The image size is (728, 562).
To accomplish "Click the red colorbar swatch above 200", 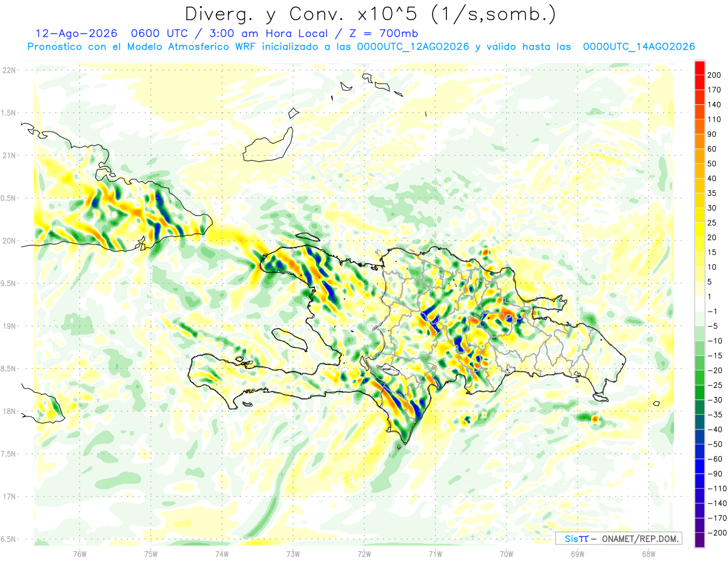I will [699, 68].
